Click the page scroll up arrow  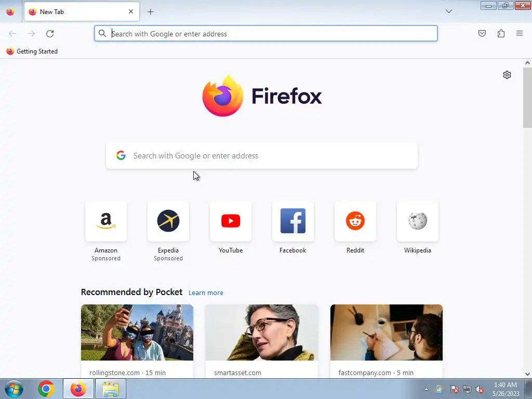[x=527, y=63]
